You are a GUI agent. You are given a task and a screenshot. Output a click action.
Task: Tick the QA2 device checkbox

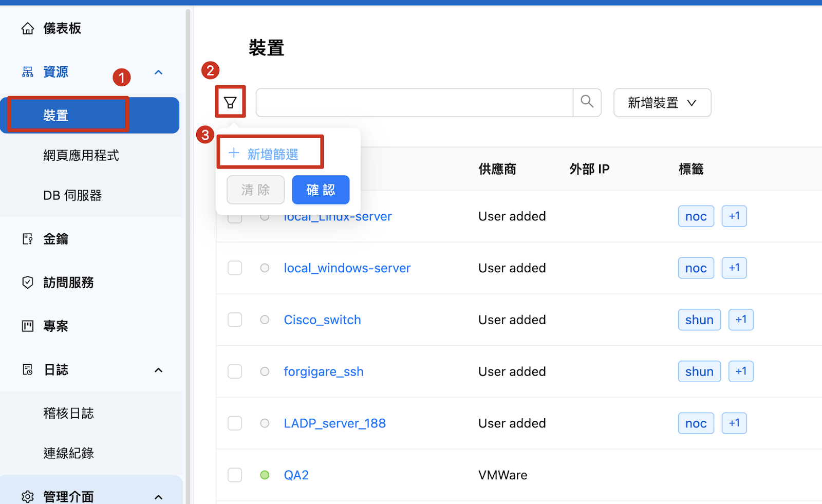click(235, 475)
